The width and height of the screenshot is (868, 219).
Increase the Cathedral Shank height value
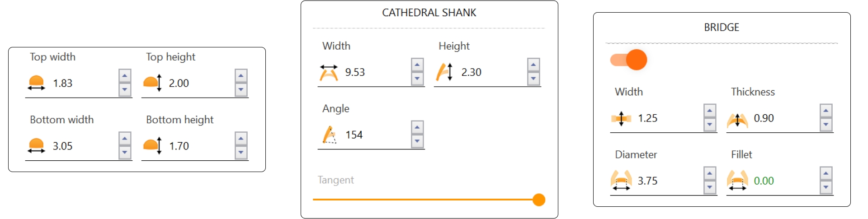coord(533,65)
